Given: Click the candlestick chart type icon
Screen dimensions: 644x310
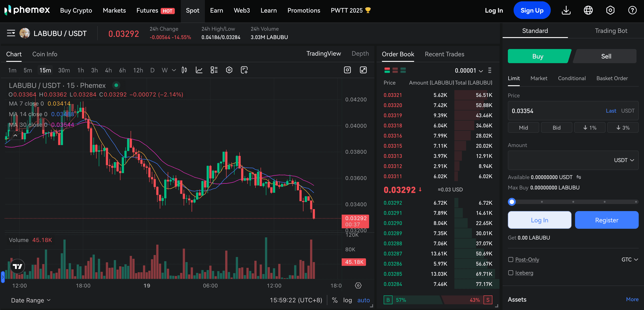Looking at the screenshot, I should coord(184,70).
